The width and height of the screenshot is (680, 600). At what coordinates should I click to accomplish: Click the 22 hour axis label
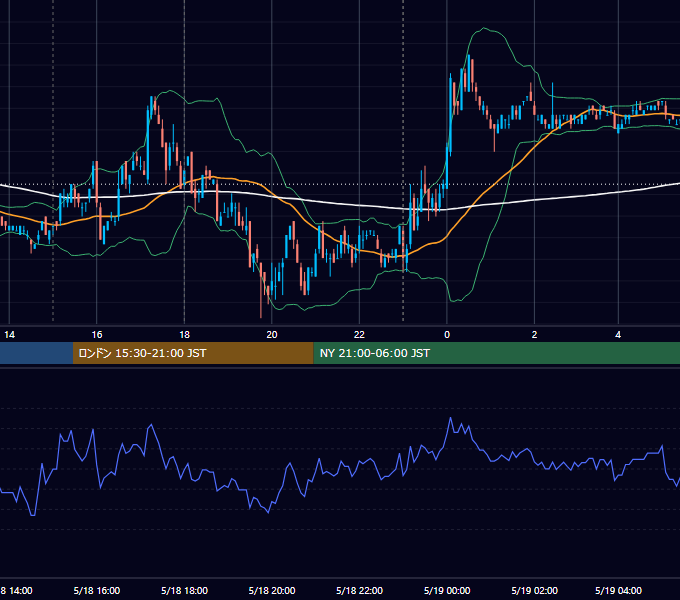pyautogui.click(x=359, y=335)
